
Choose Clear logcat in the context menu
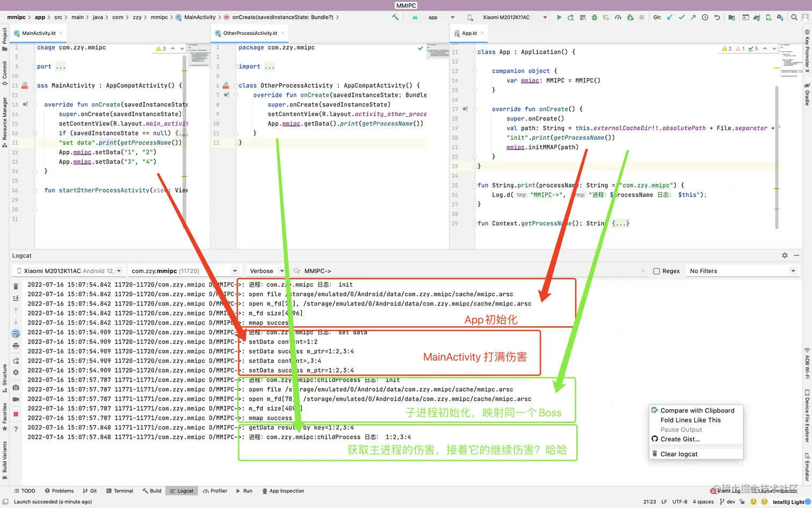(697, 454)
